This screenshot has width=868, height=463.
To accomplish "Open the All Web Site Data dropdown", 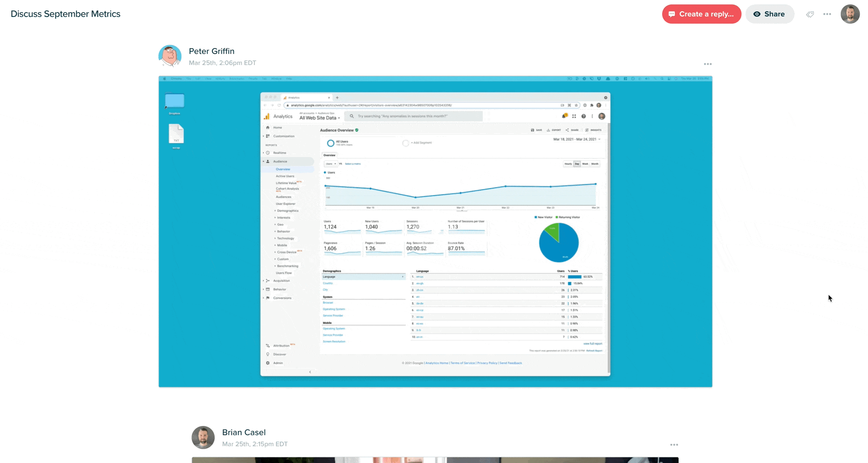I will pos(319,118).
